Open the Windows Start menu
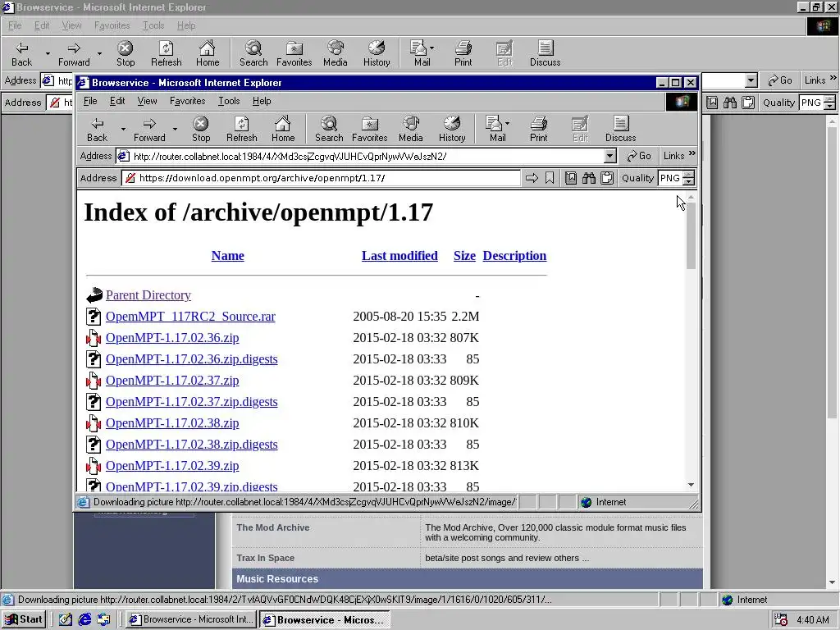This screenshot has width=840, height=630. pyautogui.click(x=24, y=619)
